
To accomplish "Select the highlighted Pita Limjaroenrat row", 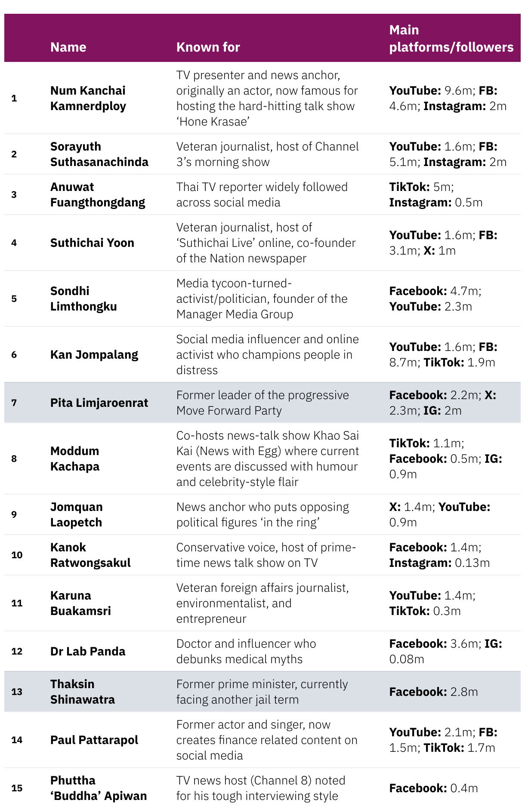I will tap(262, 403).
